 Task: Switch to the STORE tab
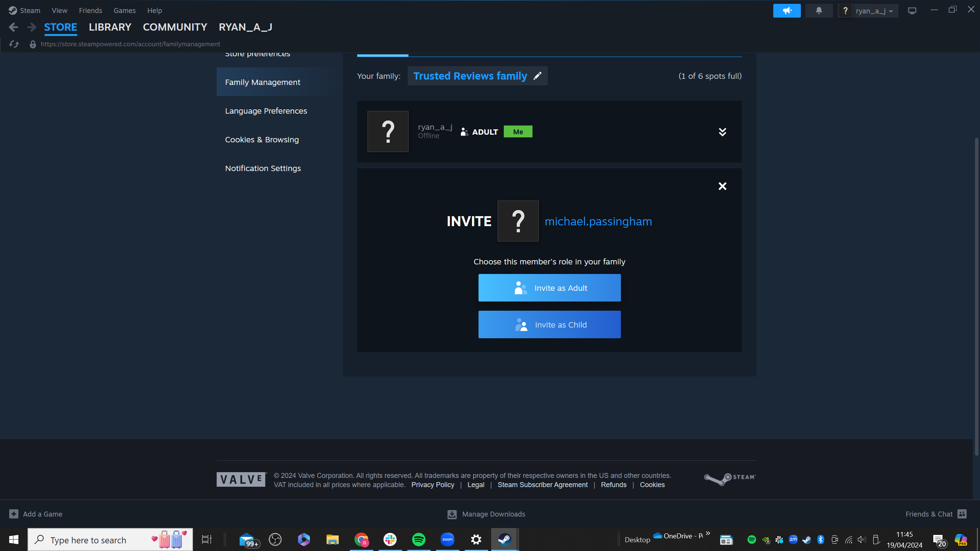click(x=60, y=27)
